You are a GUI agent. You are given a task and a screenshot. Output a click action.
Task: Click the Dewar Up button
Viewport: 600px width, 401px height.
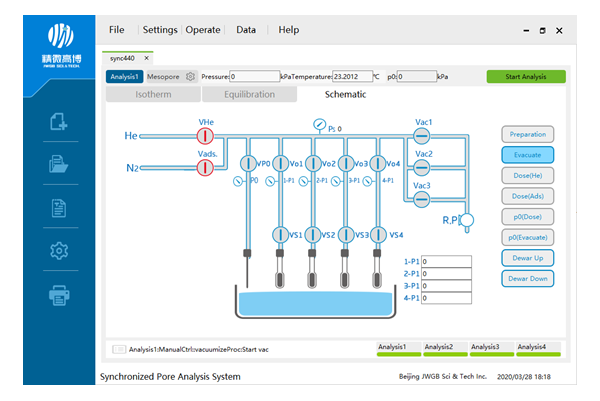527,259
